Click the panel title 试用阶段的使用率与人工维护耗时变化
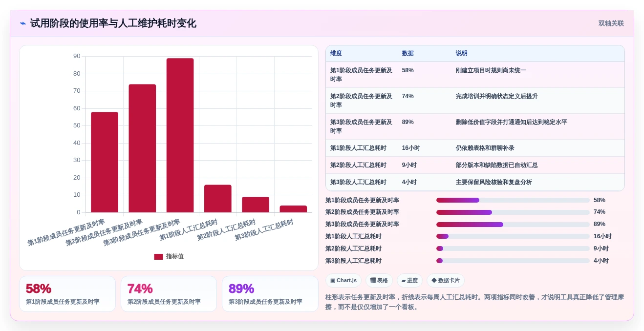The width and height of the screenshot is (644, 331). tap(113, 23)
